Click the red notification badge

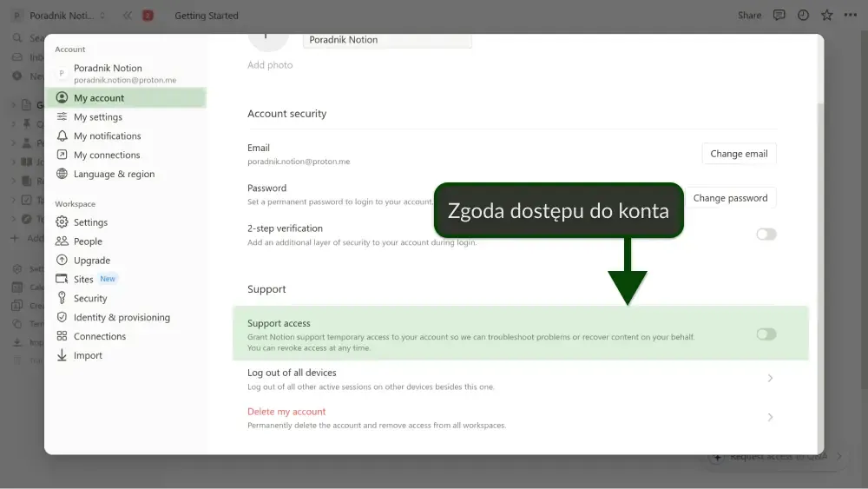click(x=148, y=16)
